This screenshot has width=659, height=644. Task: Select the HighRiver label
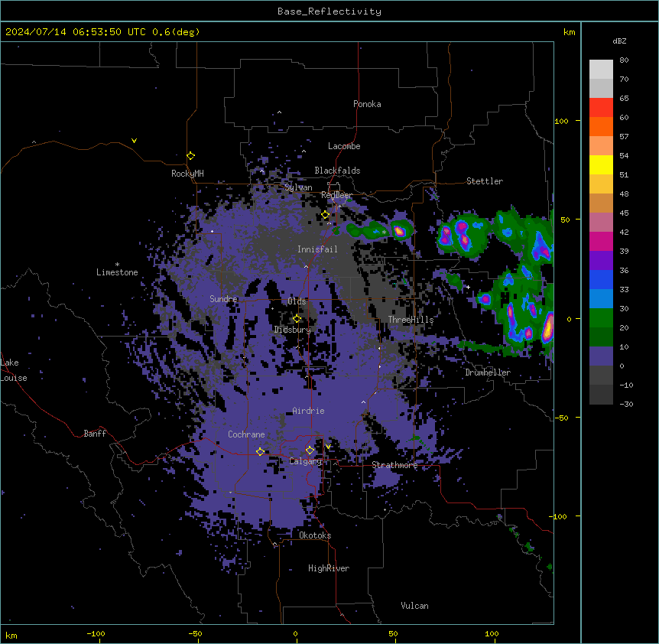329,568
